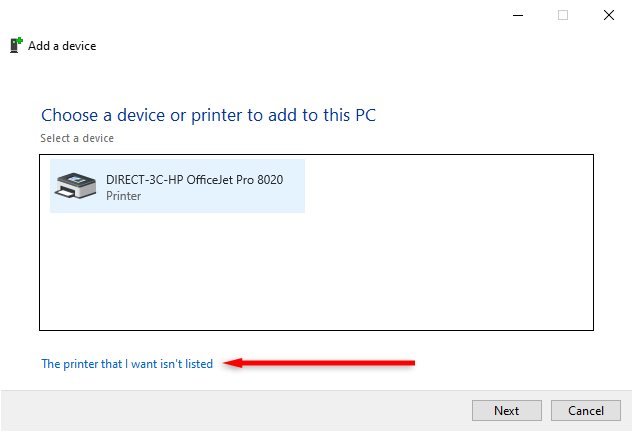Click the Add a device title icon
This screenshot has width=633, height=432.
tap(16, 45)
